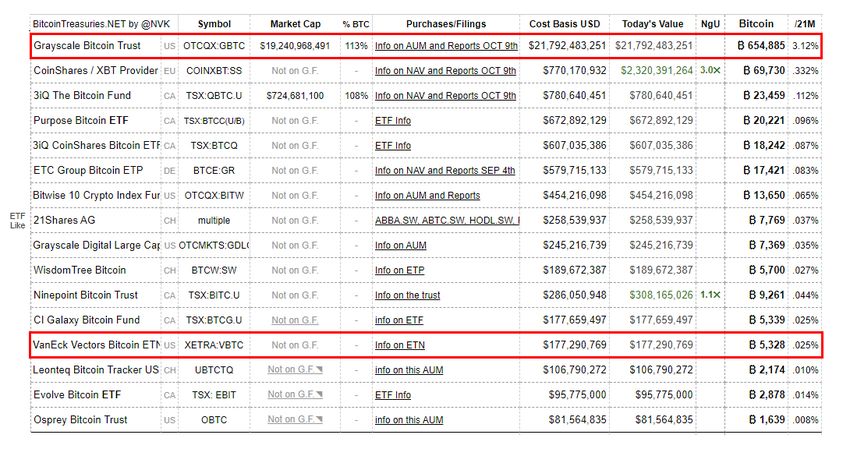Screen dimensions: 850x463
Task: Select 21Shares AG name cell
Action: [64, 221]
